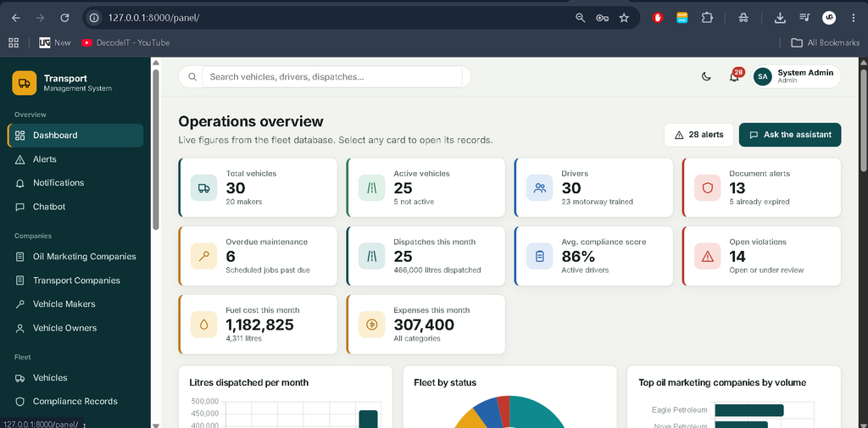Reload the page with refresh icon
The width and height of the screenshot is (868, 428).
pyautogui.click(x=64, y=18)
